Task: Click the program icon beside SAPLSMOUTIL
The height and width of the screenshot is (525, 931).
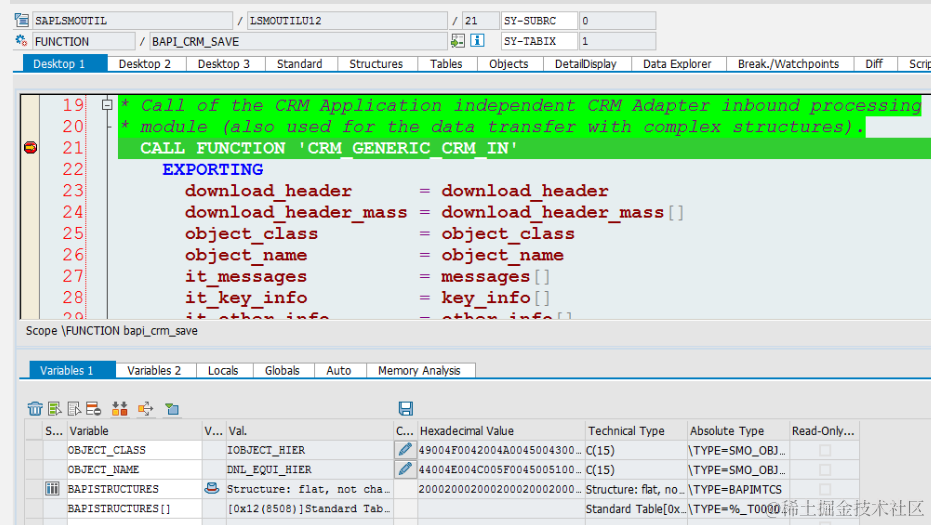Action: pos(21,20)
